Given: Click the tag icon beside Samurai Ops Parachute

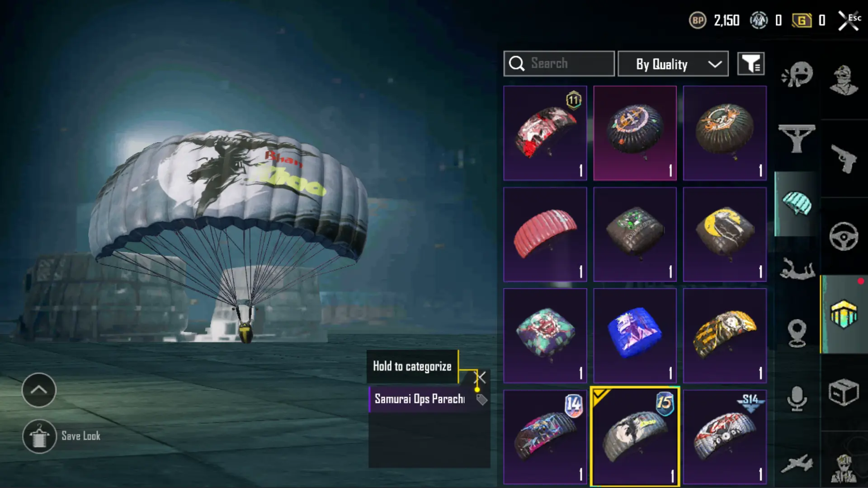Looking at the screenshot, I should point(481,399).
